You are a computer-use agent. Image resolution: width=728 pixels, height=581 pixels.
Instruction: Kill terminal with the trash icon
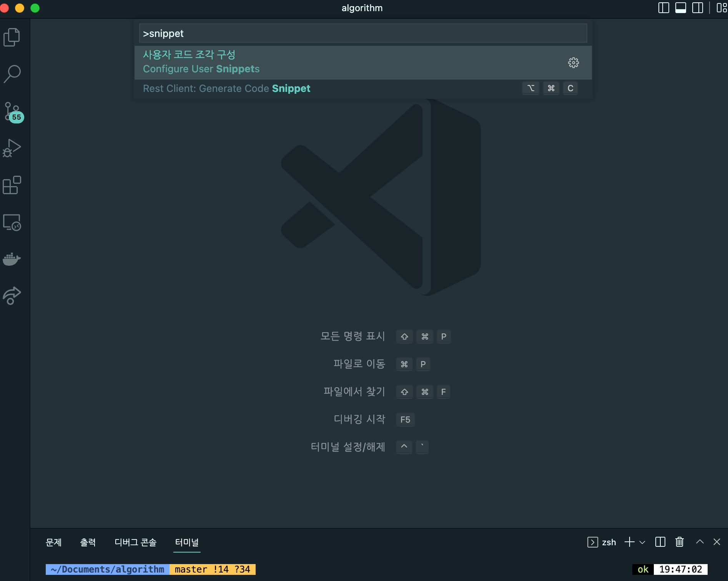tap(680, 542)
